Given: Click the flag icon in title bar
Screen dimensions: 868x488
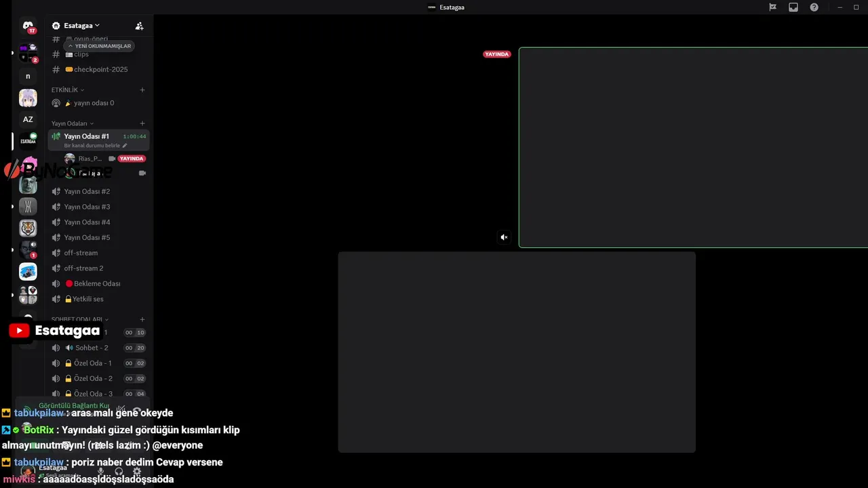Looking at the screenshot, I should (772, 7).
